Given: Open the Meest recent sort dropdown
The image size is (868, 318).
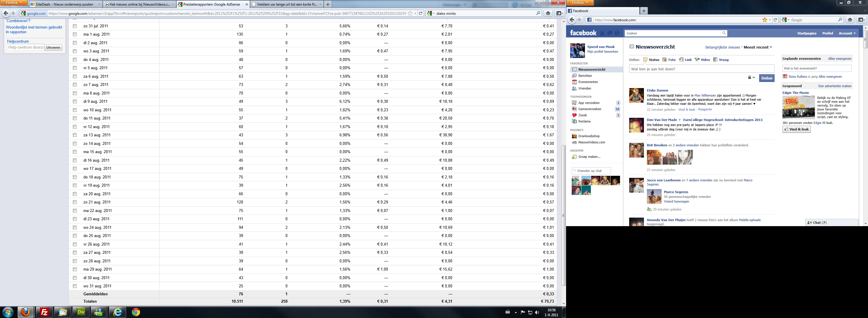Looking at the screenshot, I should coord(758,47).
